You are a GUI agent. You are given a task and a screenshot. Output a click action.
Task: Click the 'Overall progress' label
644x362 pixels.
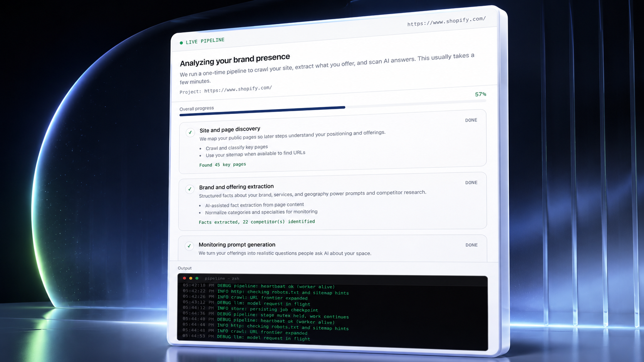[x=196, y=108]
